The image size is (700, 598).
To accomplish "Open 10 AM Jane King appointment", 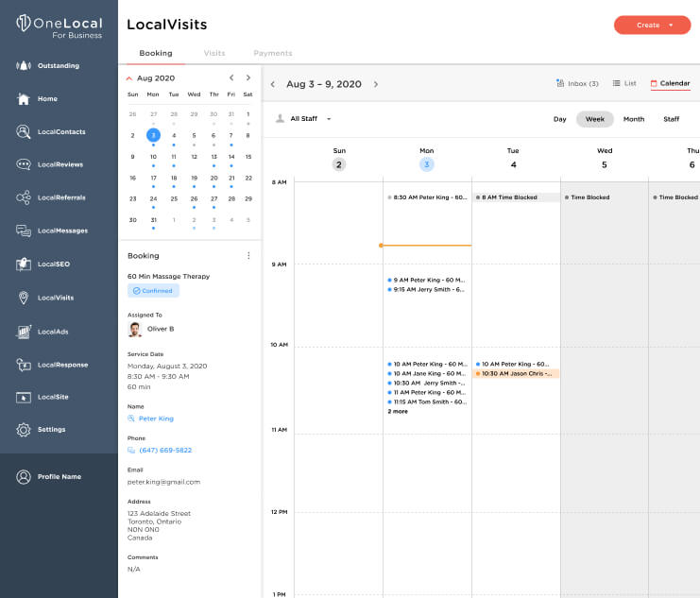I will (428, 373).
